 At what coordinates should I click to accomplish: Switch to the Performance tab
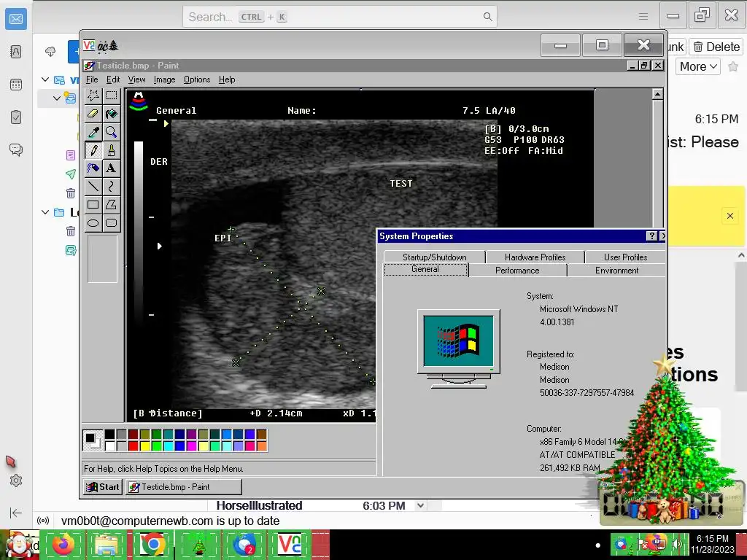click(x=517, y=271)
